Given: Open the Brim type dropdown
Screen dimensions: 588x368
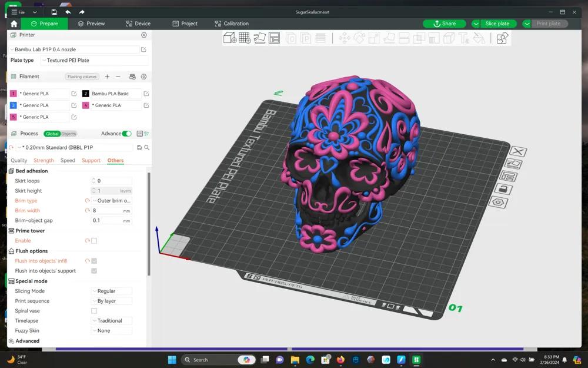Looking at the screenshot, I should (112, 201).
